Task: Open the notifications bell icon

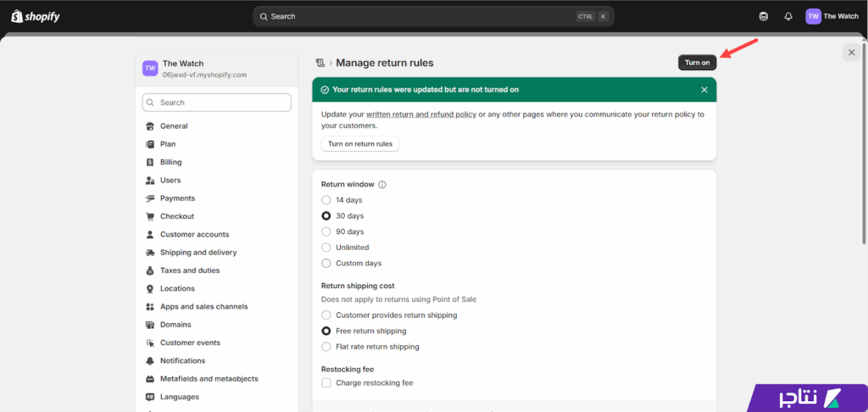Action: [x=787, y=16]
